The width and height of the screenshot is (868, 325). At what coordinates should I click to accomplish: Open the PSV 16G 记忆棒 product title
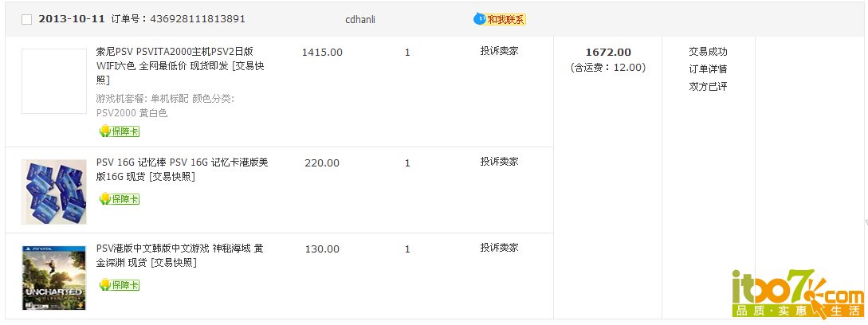(x=182, y=170)
